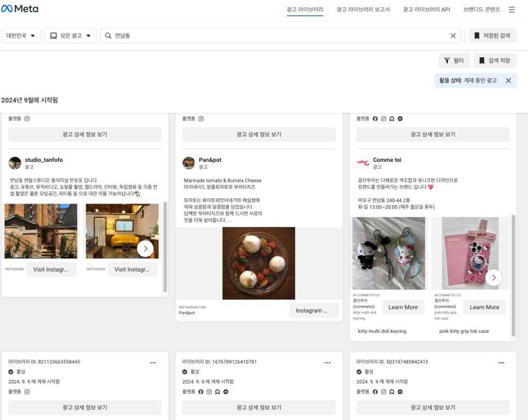Open studio_tanfofo yellow sofa room image
Viewport: 528px width, 420px height.
click(122, 231)
